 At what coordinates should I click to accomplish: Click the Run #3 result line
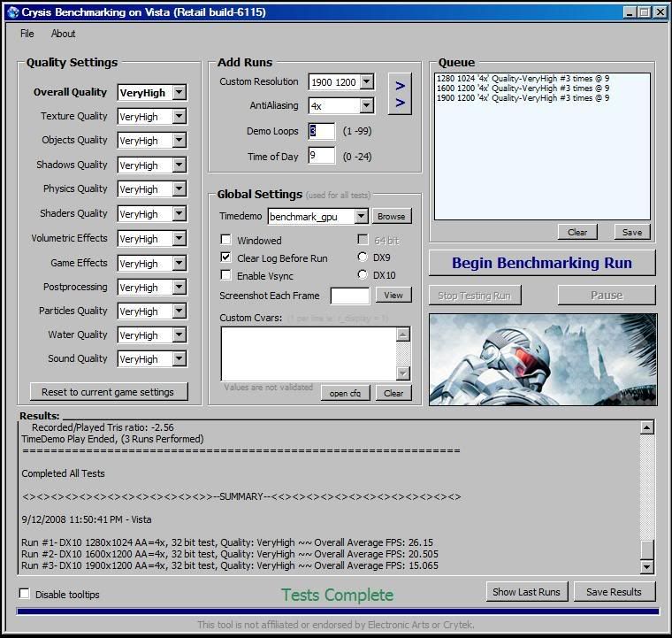(230, 565)
